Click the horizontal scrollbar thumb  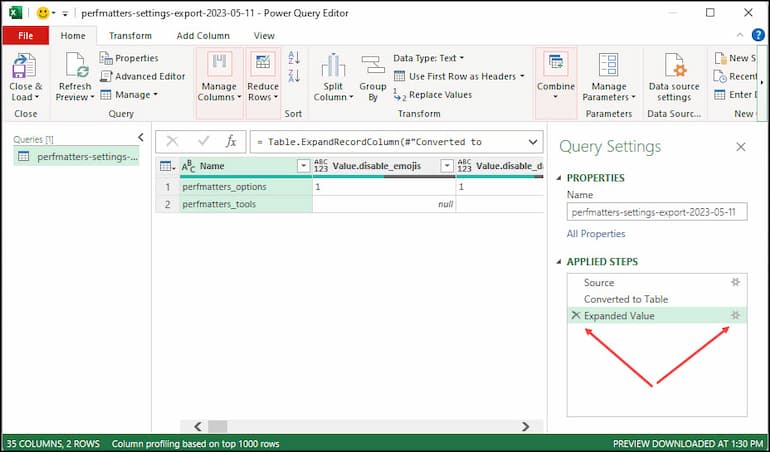click(x=218, y=426)
